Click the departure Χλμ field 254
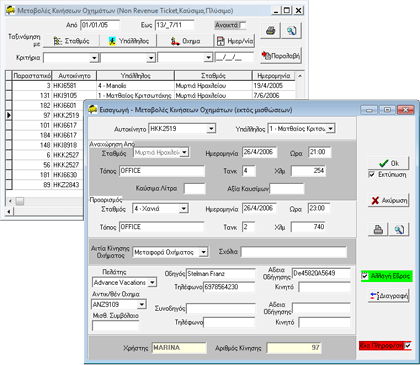The height and width of the screenshot is (365, 420). click(308, 171)
